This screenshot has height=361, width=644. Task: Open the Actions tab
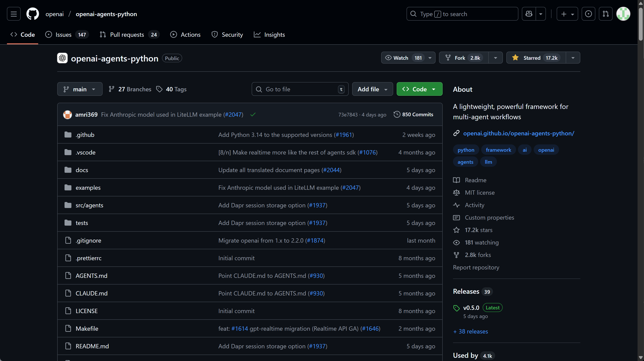(x=185, y=35)
